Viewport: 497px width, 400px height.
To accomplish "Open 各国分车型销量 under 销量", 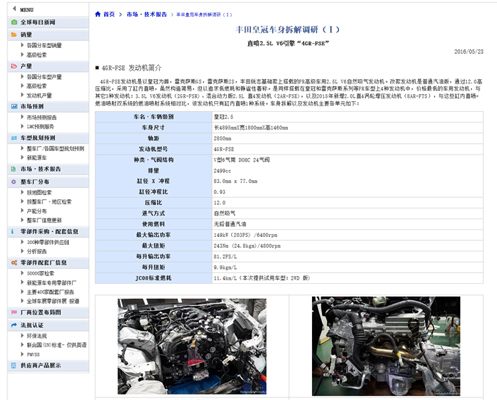I will [44, 45].
